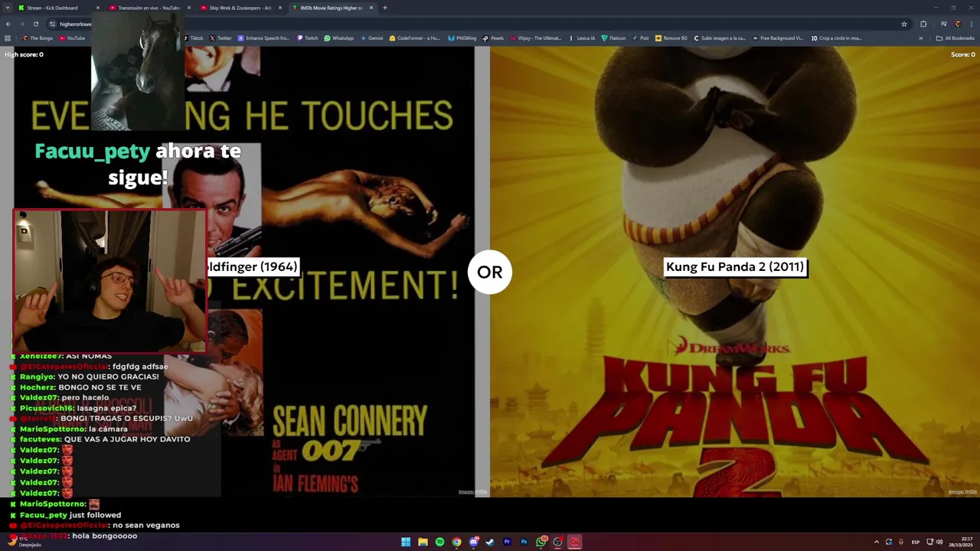Switch the ESP keyboard language

tap(916, 542)
